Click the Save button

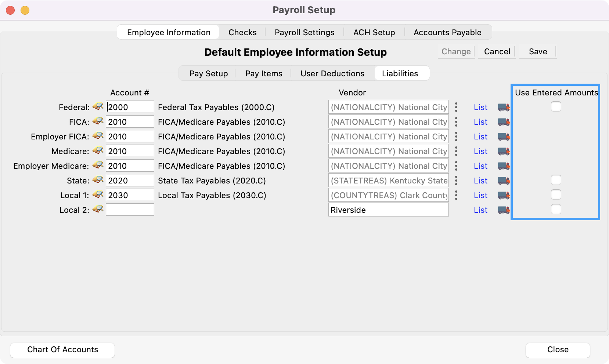[538, 52]
